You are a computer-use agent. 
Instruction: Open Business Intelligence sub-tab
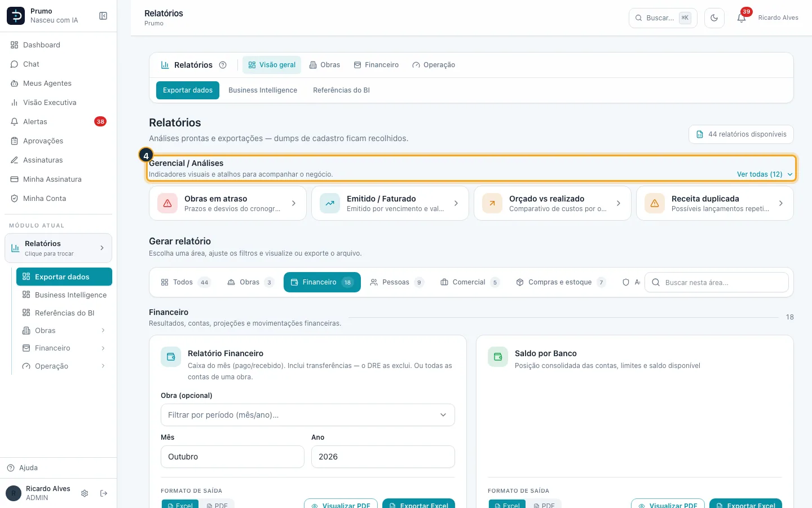point(263,90)
